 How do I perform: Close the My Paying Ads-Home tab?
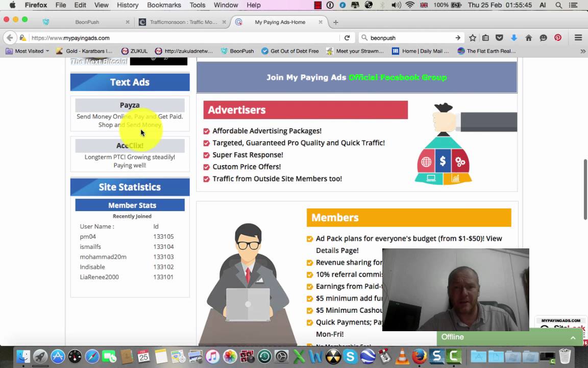click(320, 22)
